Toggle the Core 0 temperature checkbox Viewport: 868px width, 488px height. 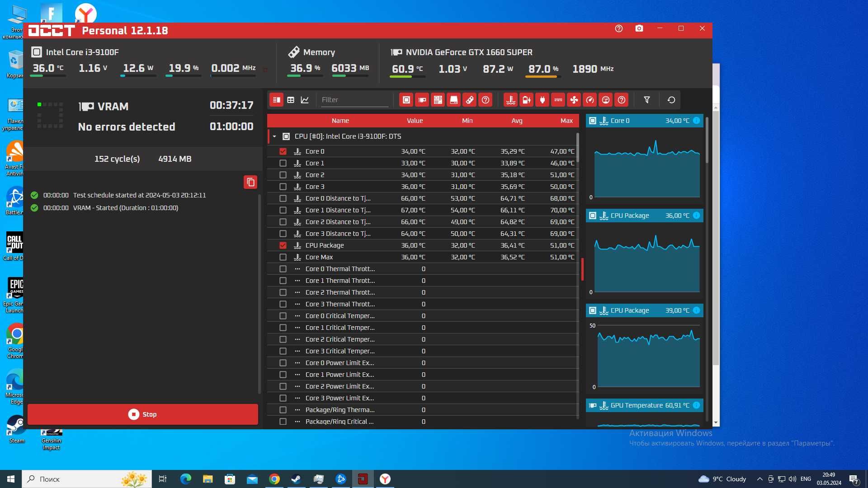coord(283,151)
